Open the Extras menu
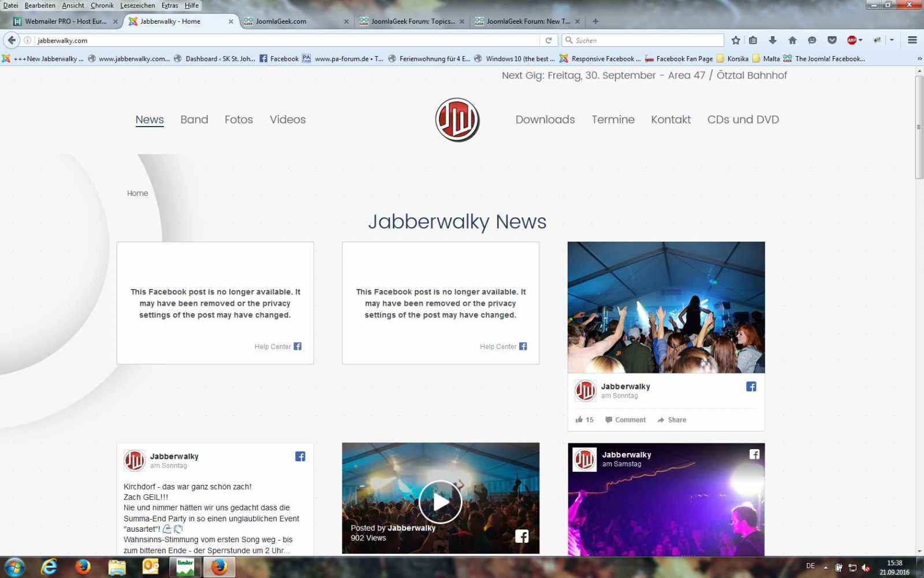 170,5
